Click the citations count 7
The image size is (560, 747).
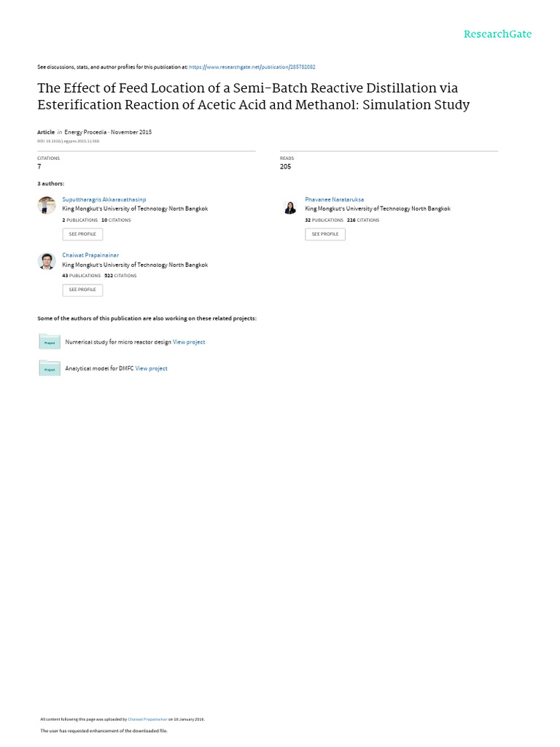(x=39, y=167)
